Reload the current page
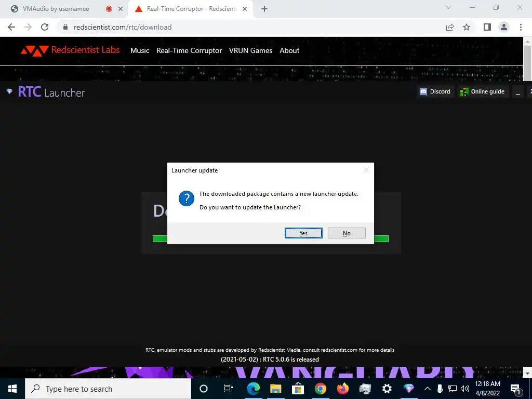Image resolution: width=532 pixels, height=399 pixels. tap(45, 27)
